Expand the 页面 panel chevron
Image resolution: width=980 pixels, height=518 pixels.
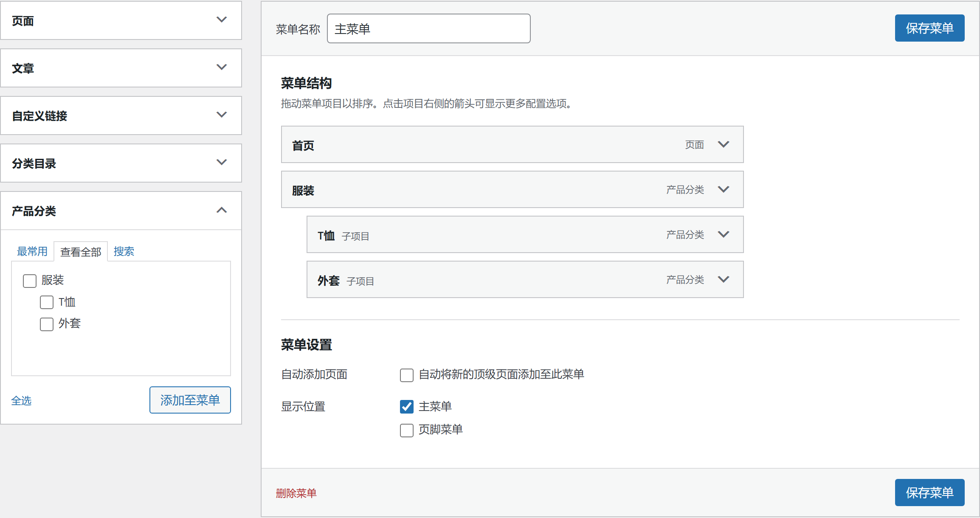pos(222,20)
